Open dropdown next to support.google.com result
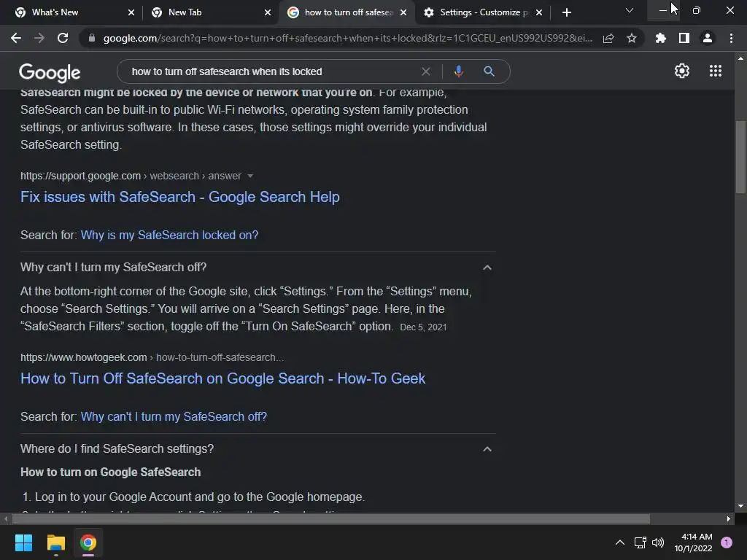 250,176
